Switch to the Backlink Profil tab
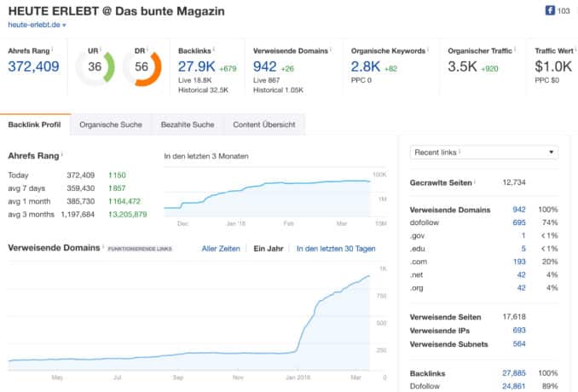 click(35, 124)
